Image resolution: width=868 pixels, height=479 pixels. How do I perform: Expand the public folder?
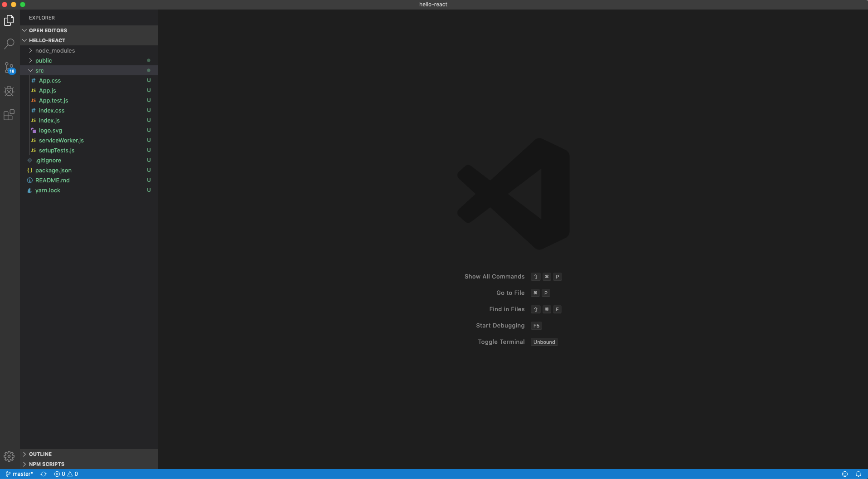[x=89, y=60]
